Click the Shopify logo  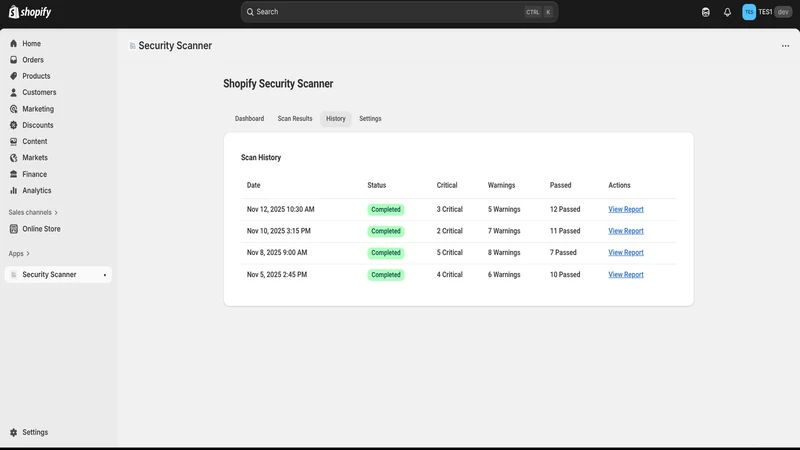[30, 12]
